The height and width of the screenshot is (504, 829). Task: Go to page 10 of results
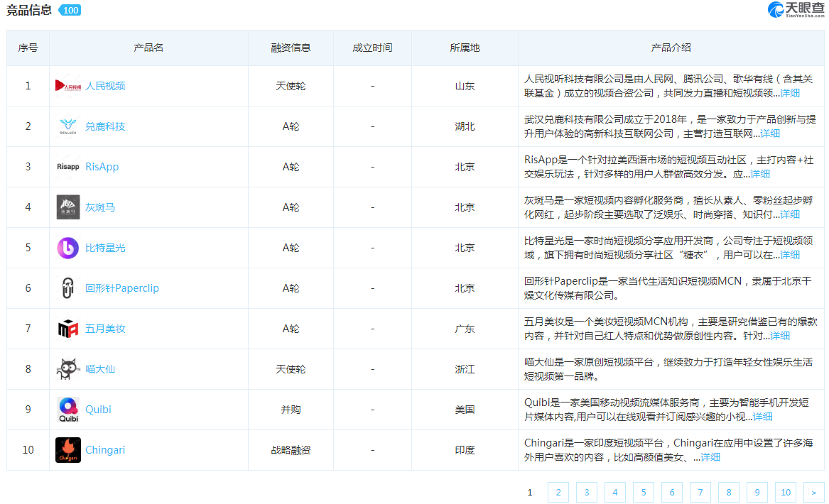pos(786,493)
